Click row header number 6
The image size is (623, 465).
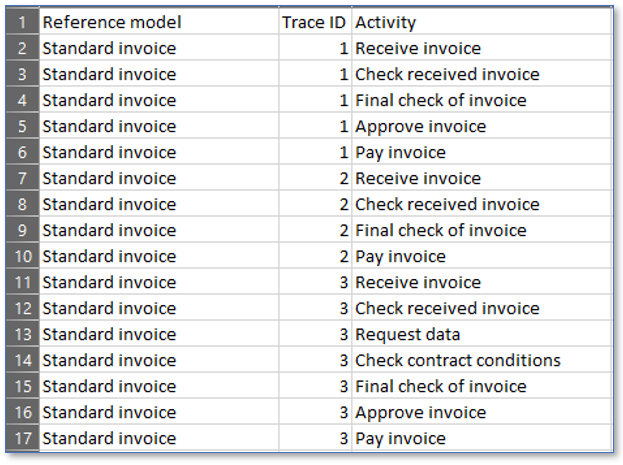point(22,152)
